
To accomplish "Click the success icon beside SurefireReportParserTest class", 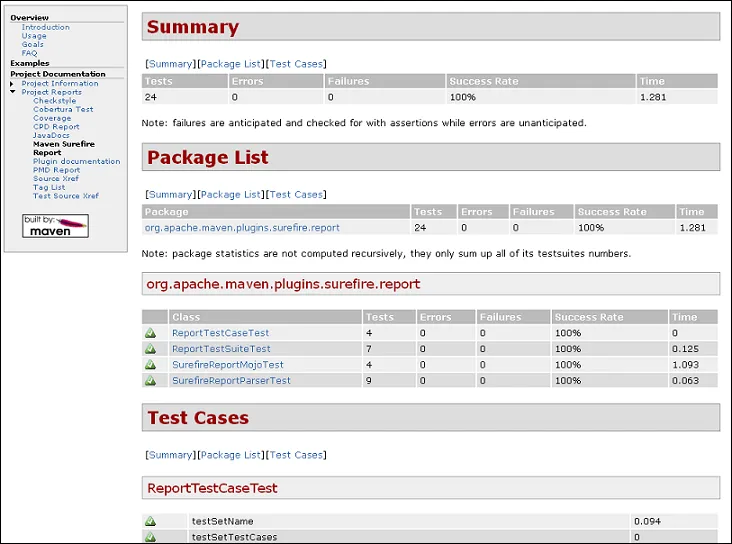I will [x=150, y=381].
